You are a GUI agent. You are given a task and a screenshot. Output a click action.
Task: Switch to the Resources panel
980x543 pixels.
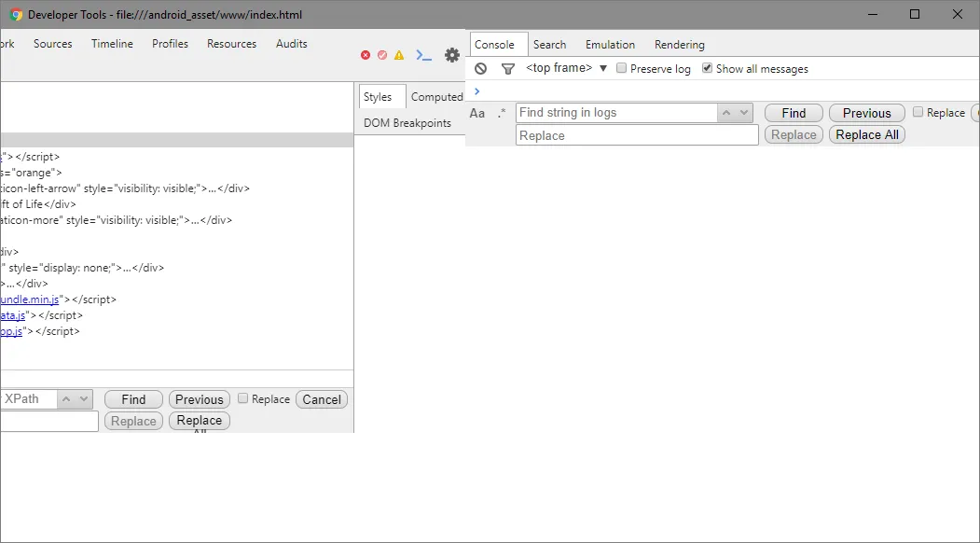click(x=232, y=44)
